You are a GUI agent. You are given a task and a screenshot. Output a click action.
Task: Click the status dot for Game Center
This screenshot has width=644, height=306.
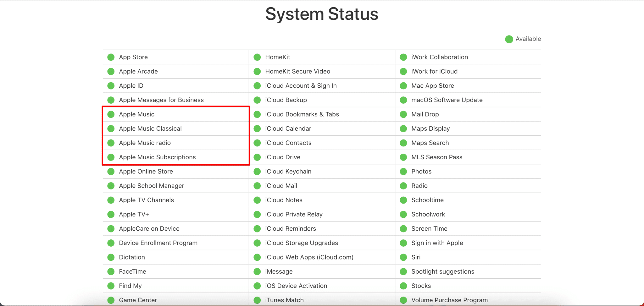[x=111, y=300]
